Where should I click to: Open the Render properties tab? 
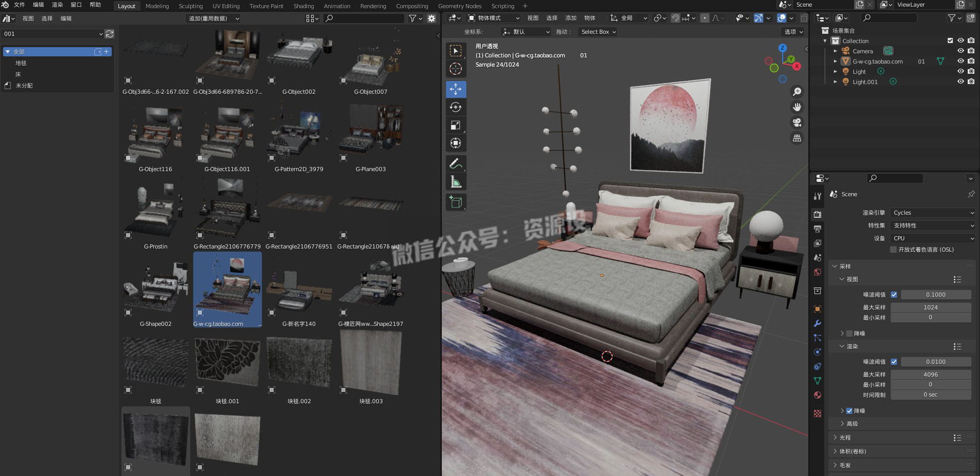[x=818, y=214]
